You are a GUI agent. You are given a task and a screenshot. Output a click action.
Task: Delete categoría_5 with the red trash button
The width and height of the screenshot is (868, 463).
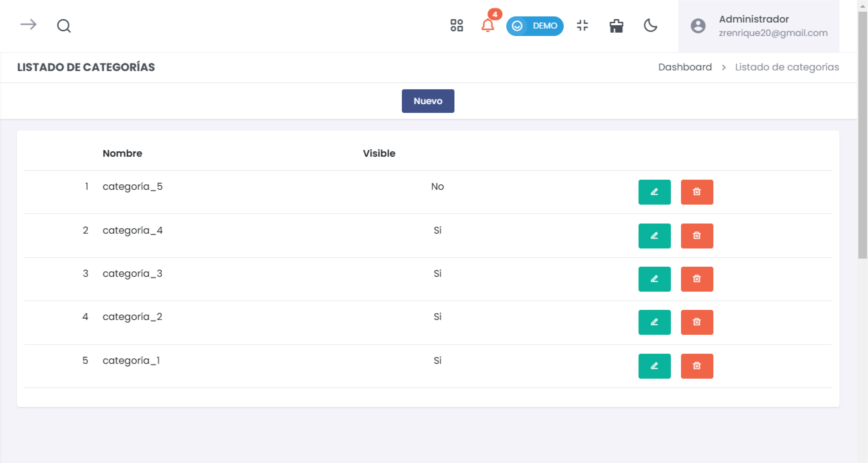click(697, 192)
